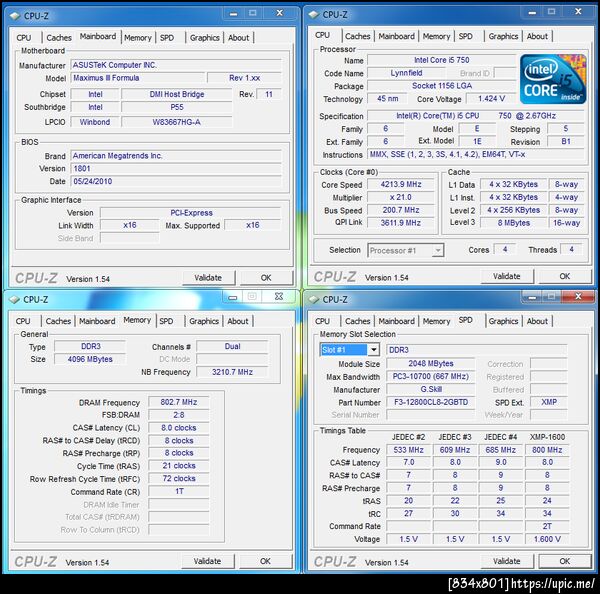This screenshot has height=594, width=600.
Task: Click CPU-Z app icon in Memory window title bar
Action: 15,299
